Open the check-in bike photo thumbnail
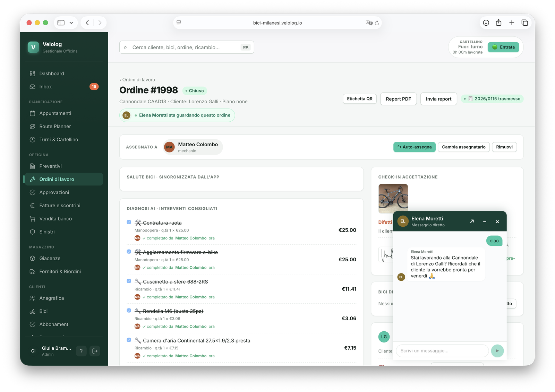The image size is (555, 392). [393, 199]
